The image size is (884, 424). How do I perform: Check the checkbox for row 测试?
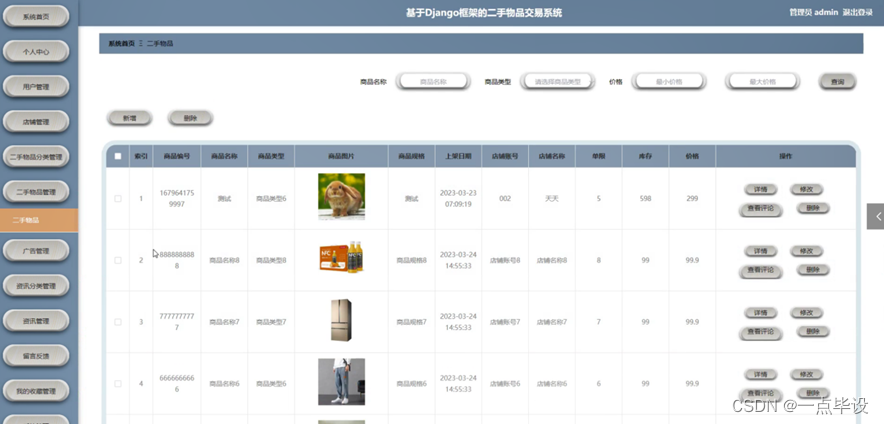(118, 198)
